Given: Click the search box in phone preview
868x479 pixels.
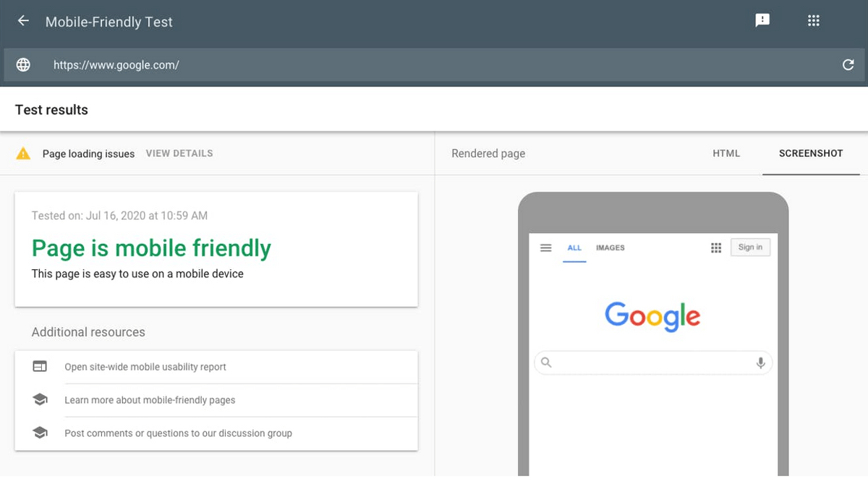Looking at the screenshot, I should [653, 363].
